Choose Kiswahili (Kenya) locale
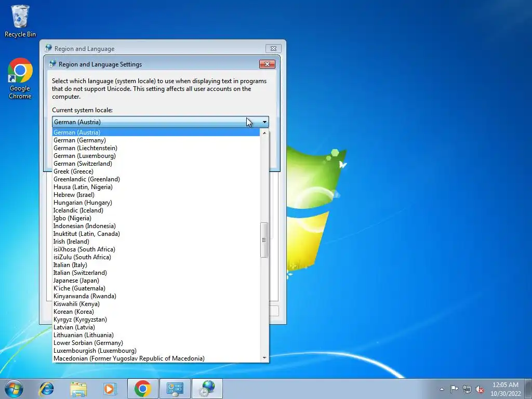The width and height of the screenshot is (532, 399). pyautogui.click(x=156, y=304)
